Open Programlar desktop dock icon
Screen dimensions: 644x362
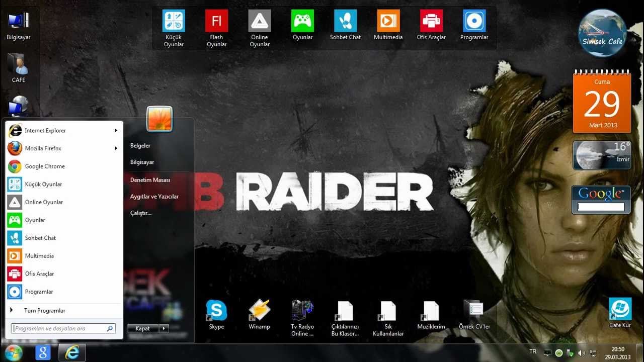[474, 25]
